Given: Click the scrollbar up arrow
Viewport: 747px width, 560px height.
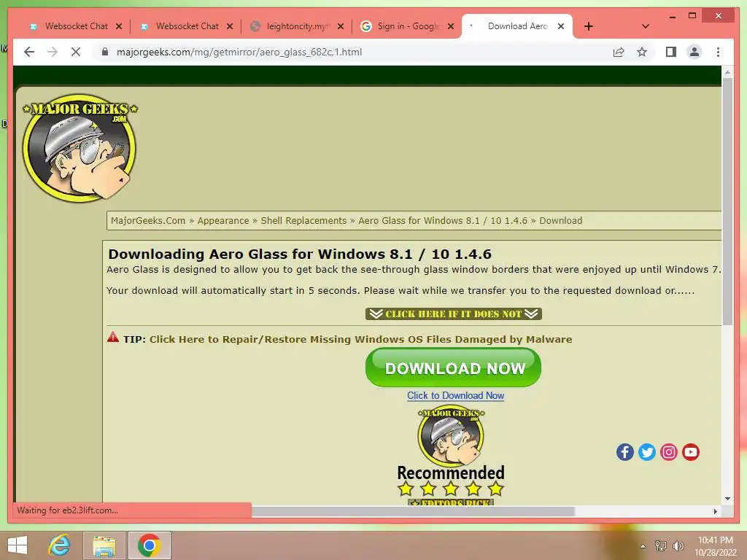Looking at the screenshot, I should click(x=727, y=72).
